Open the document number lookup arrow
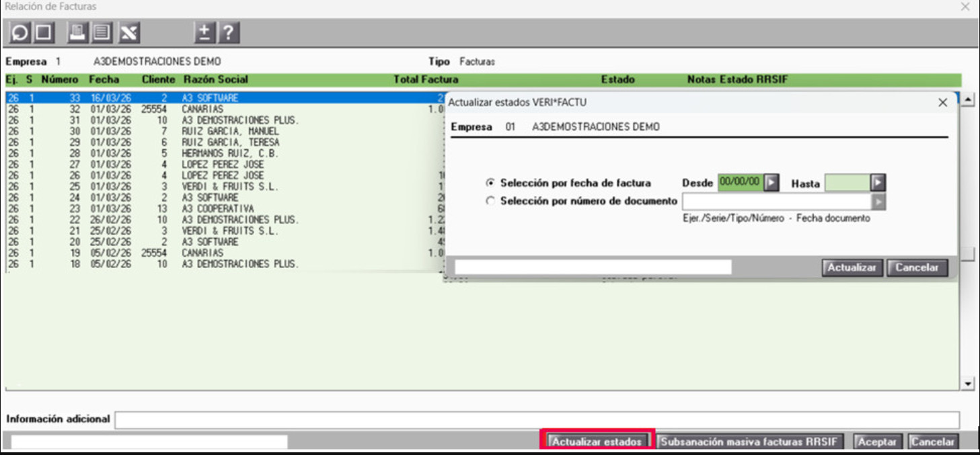This screenshot has height=455, width=980. pyautogui.click(x=878, y=202)
